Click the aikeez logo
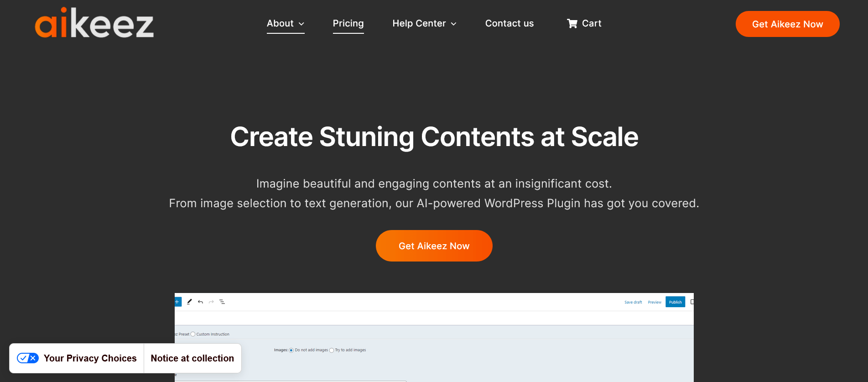Viewport: 868px width, 382px height. click(x=94, y=23)
